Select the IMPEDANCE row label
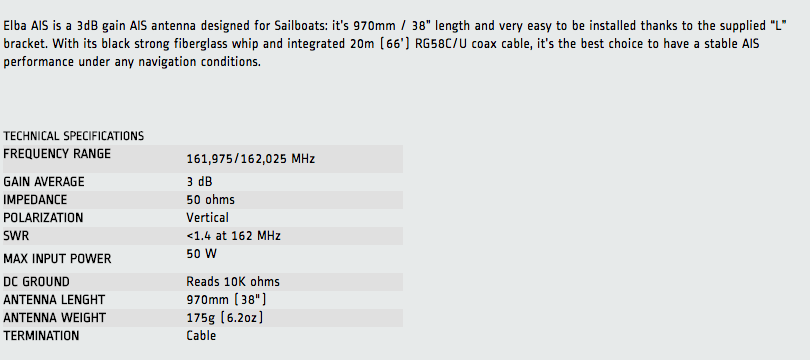Viewport: 810px width, 360px height. pos(35,200)
